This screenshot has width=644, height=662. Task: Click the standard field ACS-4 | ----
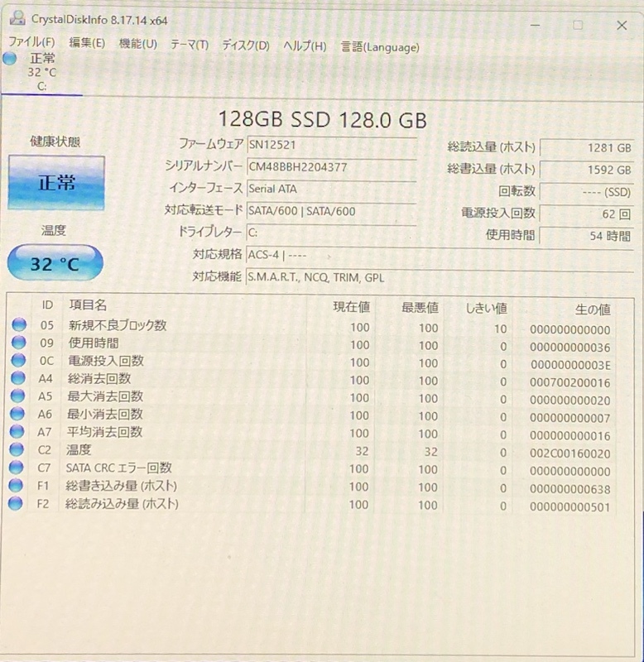click(x=440, y=255)
